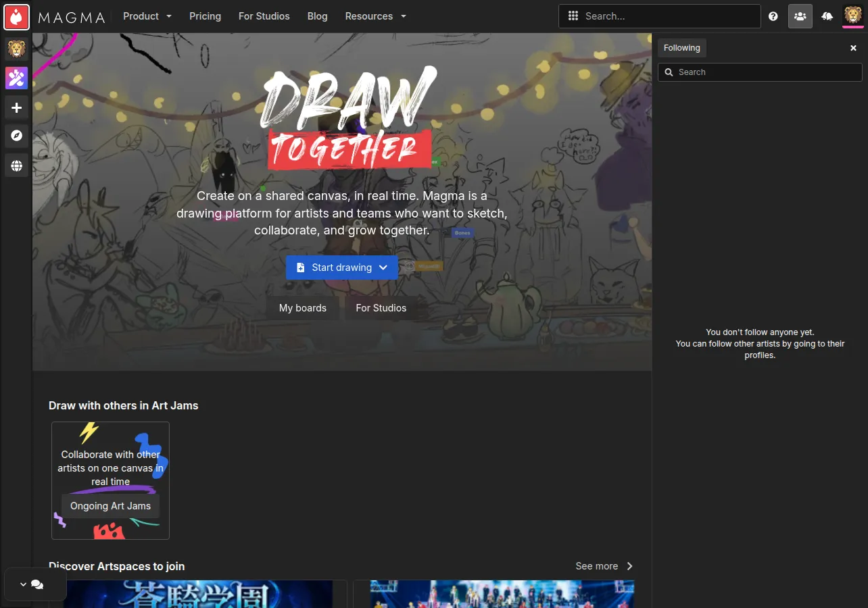Viewport: 868px width, 608px height.
Task: Go to the Pricing page
Action: (x=206, y=16)
